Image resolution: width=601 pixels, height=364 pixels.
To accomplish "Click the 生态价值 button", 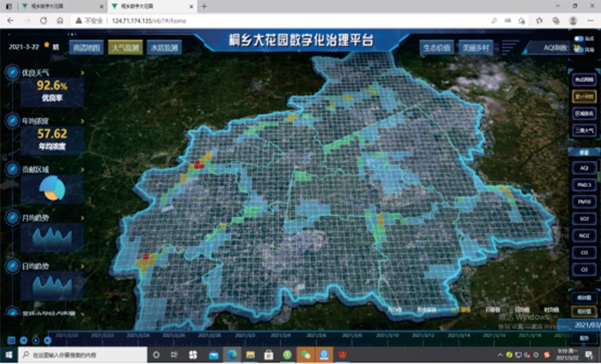I will coord(436,47).
